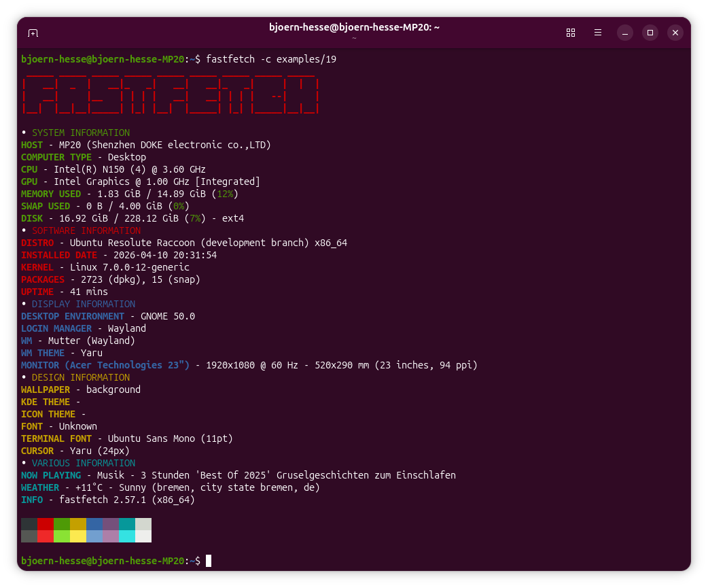Click the bottom shell prompt cursor
This screenshot has width=708, height=588.
[209, 560]
